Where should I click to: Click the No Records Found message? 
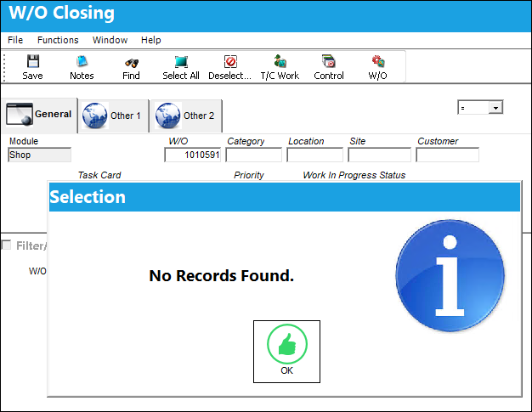coord(222,276)
